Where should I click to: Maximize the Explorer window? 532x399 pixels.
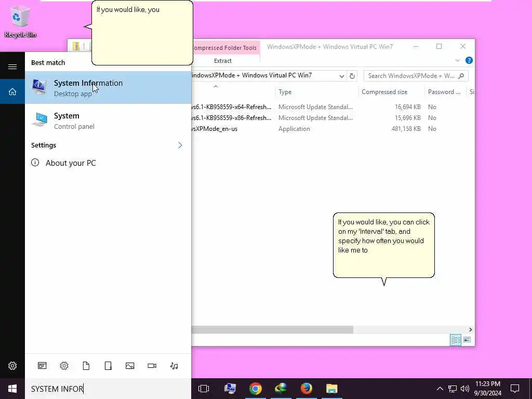click(x=439, y=46)
